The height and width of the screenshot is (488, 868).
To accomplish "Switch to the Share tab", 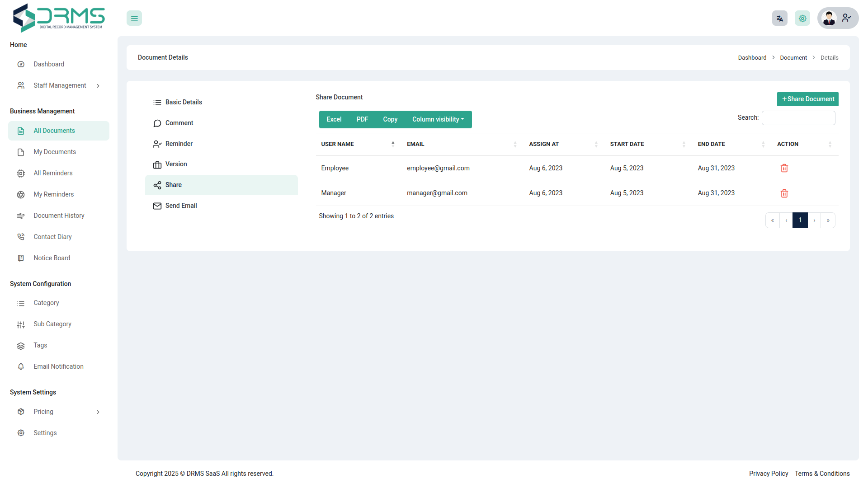I will click(x=174, y=185).
